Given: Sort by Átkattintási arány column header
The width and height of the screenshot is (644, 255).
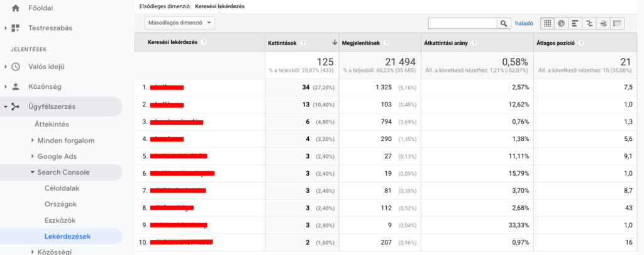Looking at the screenshot, I should pos(447,43).
